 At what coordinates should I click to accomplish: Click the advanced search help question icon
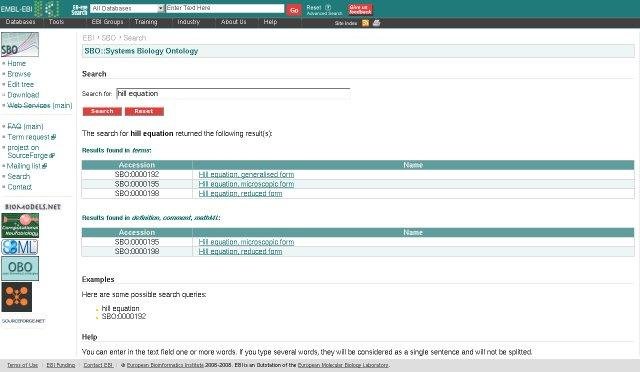[328, 7]
